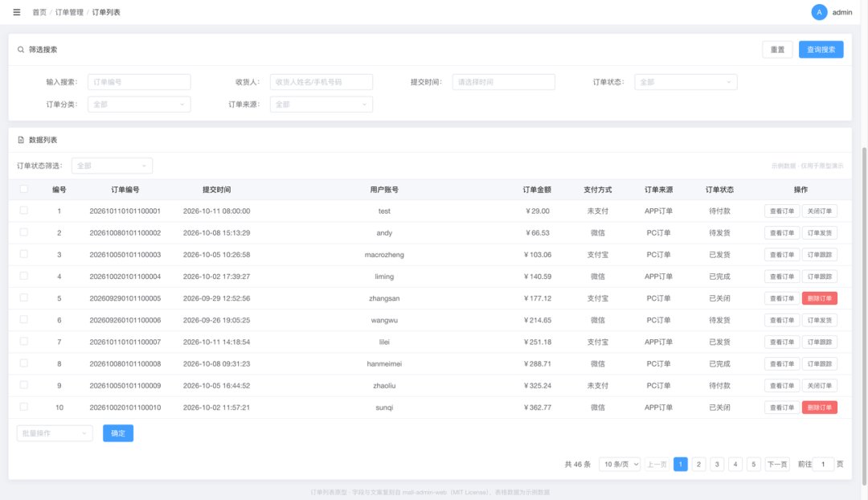Image resolution: width=868 pixels, height=500 pixels.
Task: Click 订单发货 for wangwu's order
Action: tap(819, 320)
